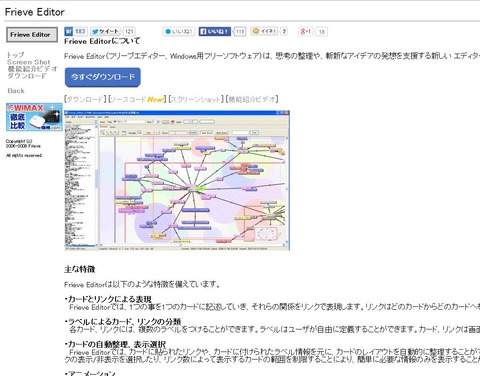
Task: Open the Screen Shot sidebar link
Action: point(29,62)
